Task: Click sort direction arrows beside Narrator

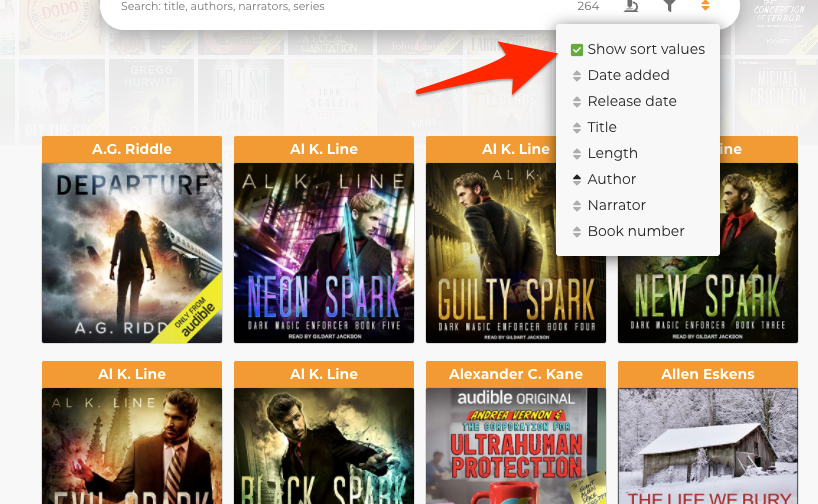Action: (x=576, y=206)
